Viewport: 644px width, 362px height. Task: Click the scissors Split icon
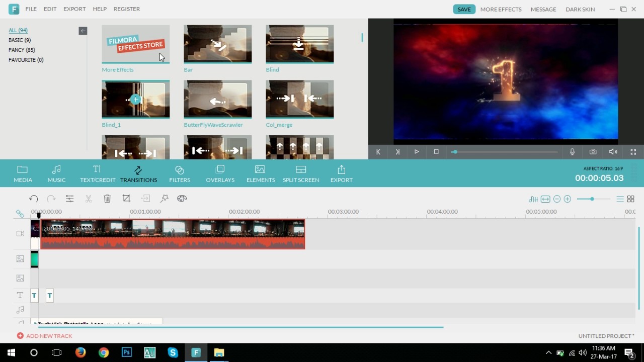(x=89, y=199)
